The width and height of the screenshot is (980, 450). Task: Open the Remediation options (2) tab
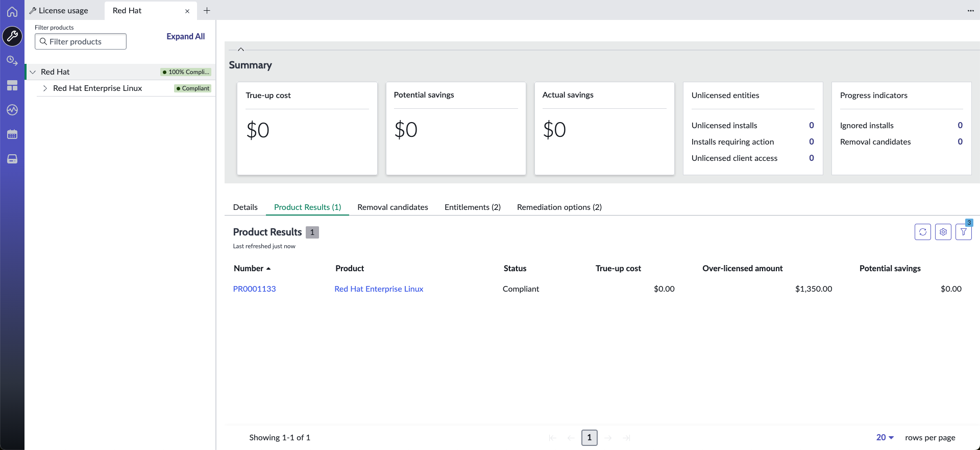[x=559, y=207]
